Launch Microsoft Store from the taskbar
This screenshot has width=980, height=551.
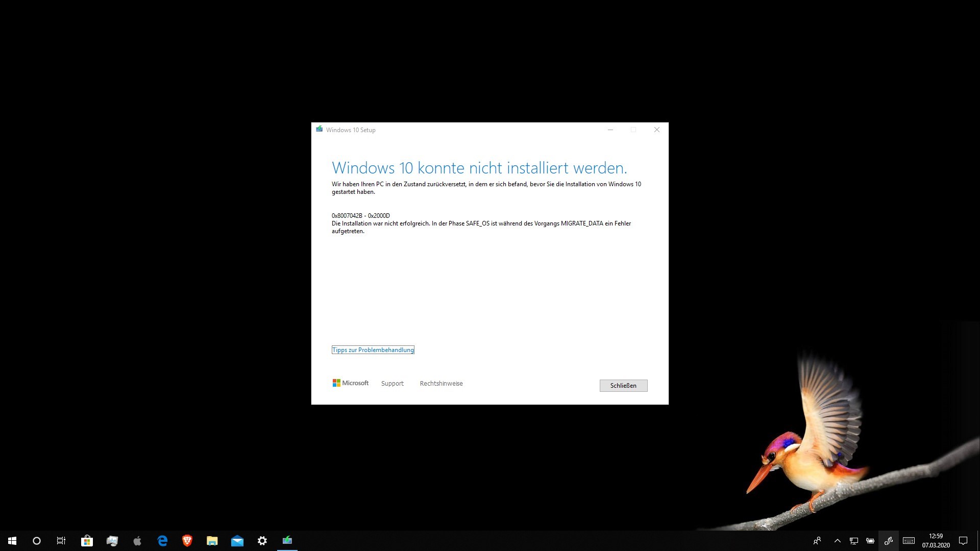click(x=87, y=541)
